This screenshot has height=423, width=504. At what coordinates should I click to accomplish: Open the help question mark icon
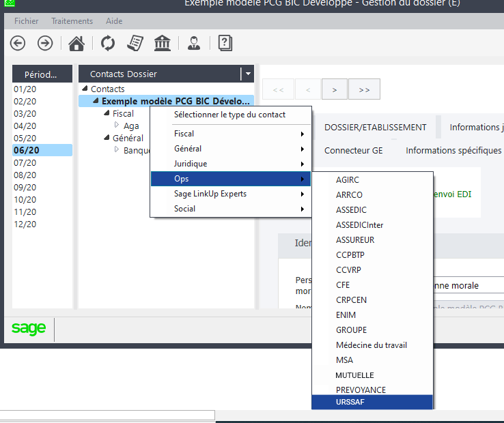pos(225,43)
